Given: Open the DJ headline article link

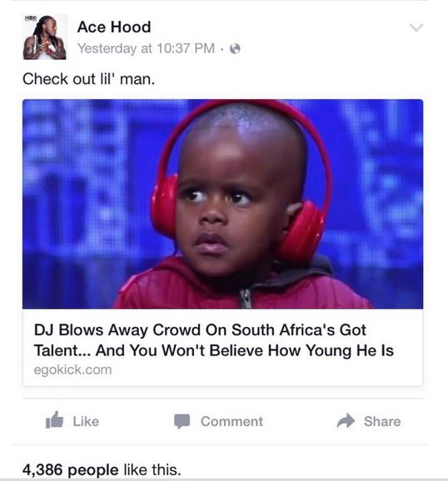Looking at the screenshot, I should 214,340.
